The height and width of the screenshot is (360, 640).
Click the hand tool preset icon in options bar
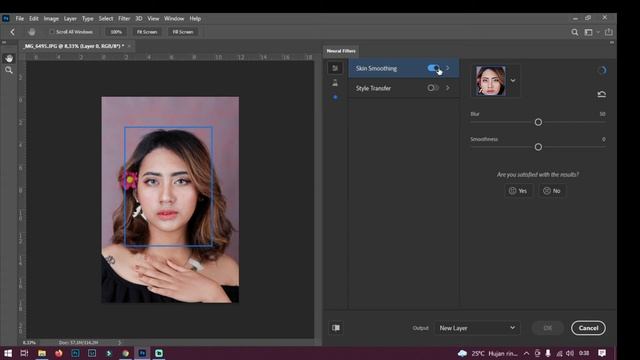click(x=32, y=32)
